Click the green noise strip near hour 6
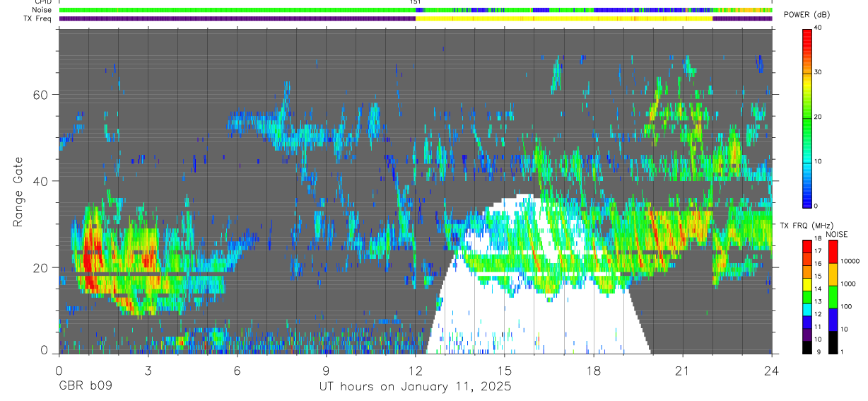This screenshot has width=868, height=401. [x=237, y=10]
